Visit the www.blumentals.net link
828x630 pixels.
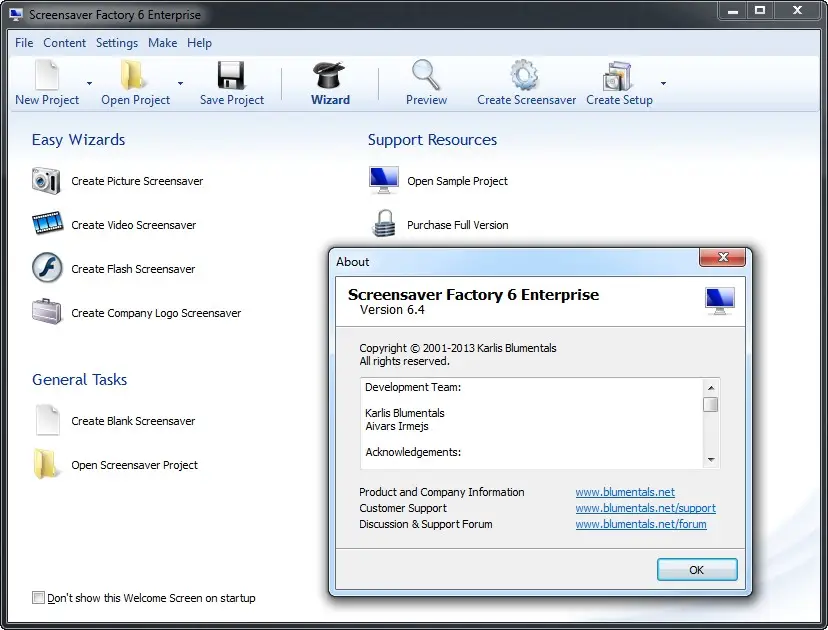coord(625,492)
